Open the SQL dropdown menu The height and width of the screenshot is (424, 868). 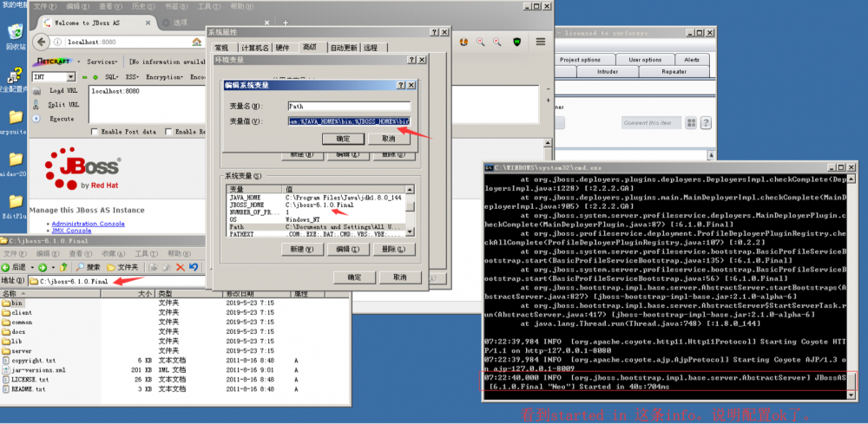pos(112,77)
